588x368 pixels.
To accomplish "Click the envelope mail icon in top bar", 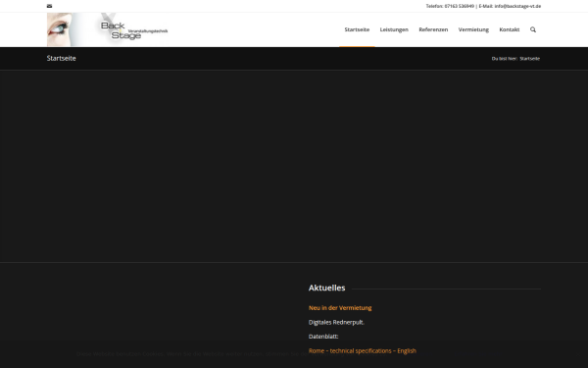I will point(50,6).
